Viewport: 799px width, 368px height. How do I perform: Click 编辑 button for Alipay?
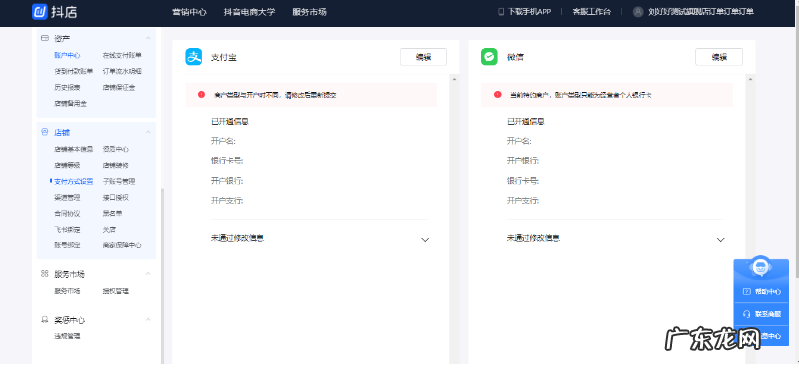(423, 57)
